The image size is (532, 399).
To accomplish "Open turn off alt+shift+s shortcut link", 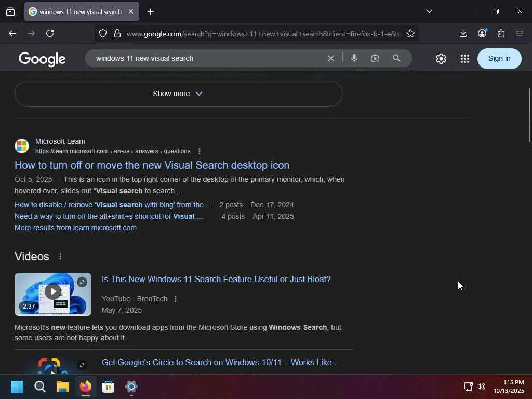I will tap(108, 216).
